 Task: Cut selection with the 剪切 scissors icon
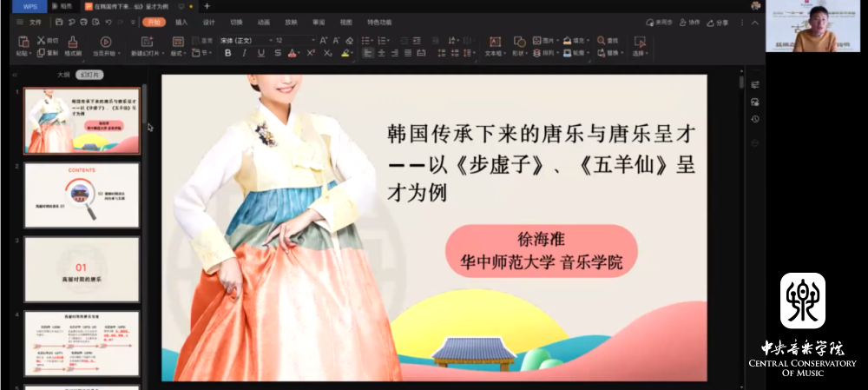[41, 41]
